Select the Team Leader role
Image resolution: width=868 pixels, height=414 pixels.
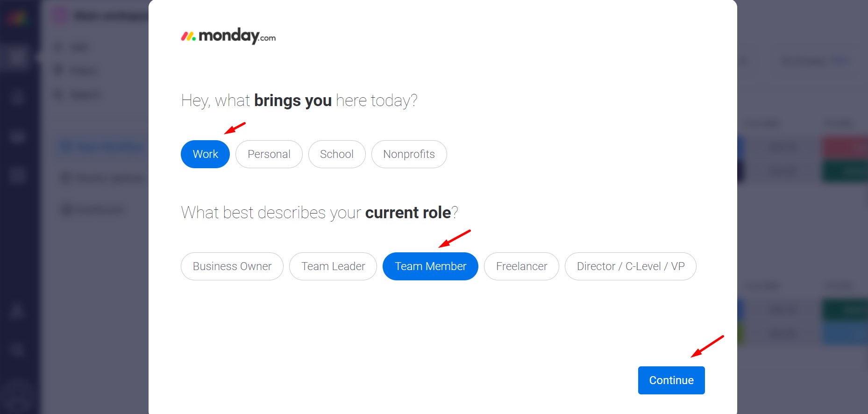tap(333, 266)
